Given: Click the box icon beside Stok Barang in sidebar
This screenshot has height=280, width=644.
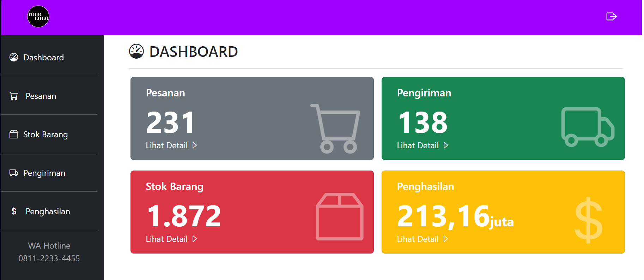Looking at the screenshot, I should coord(14,134).
